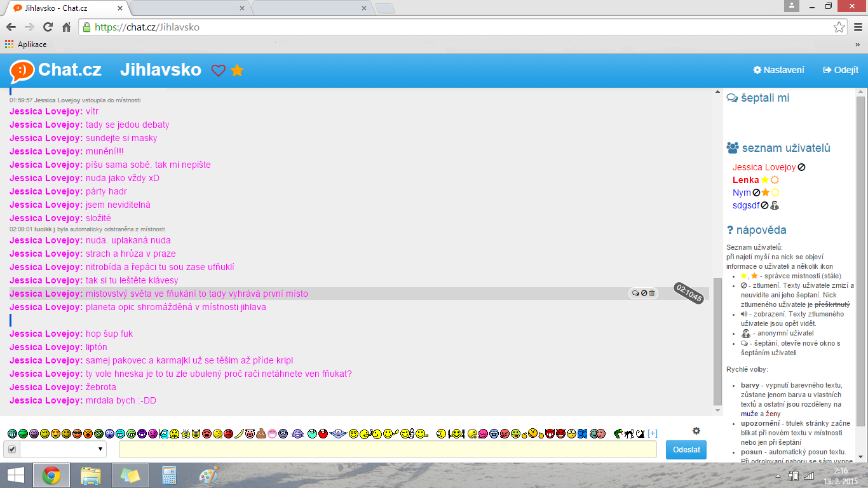Open user Jessica Lovejoy in user list
The height and width of the screenshot is (488, 868).
[764, 167]
